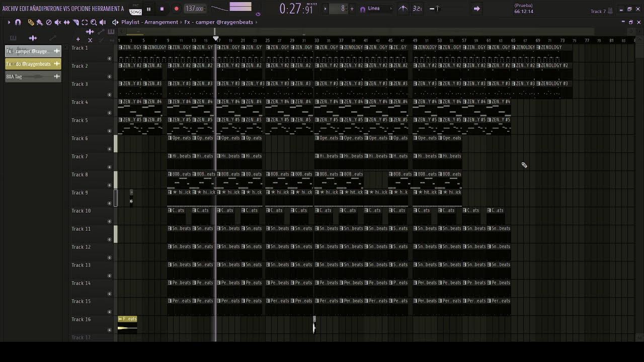644x362 pixels.
Task: Pause playback with the pause button
Action: [148, 9]
